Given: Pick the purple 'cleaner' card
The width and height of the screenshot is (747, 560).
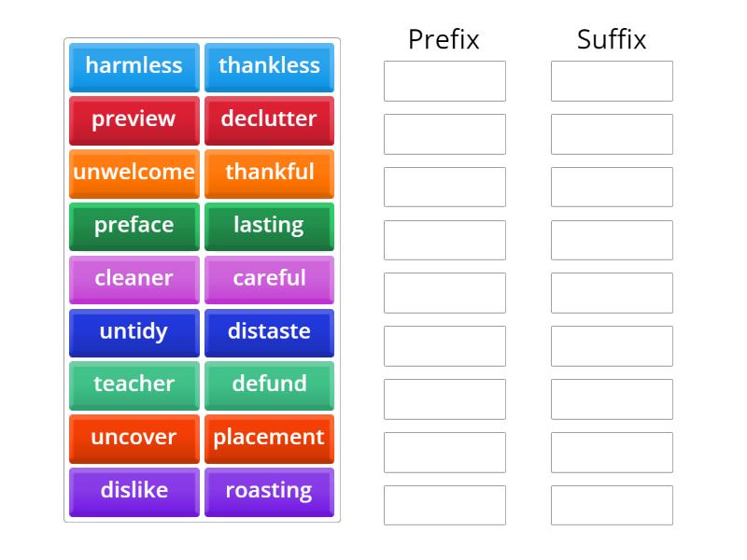Looking at the screenshot, I should pyautogui.click(x=134, y=279).
